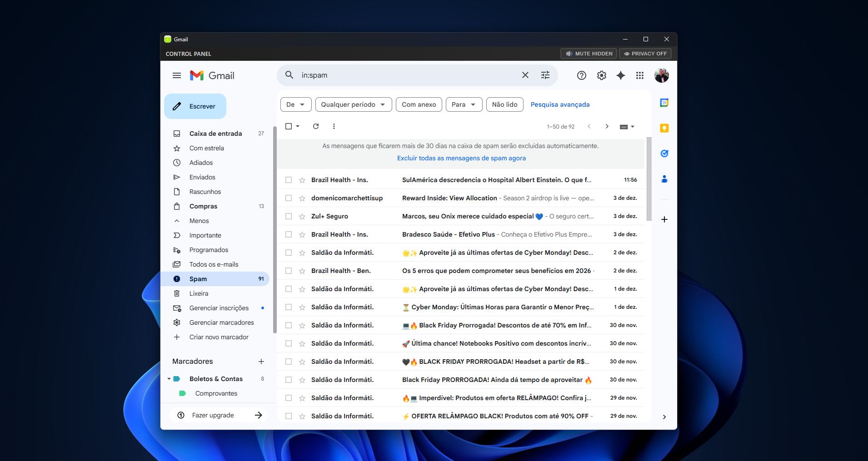Check the Brazil Health - Ins. email checkbox
The width and height of the screenshot is (868, 461).
click(289, 180)
